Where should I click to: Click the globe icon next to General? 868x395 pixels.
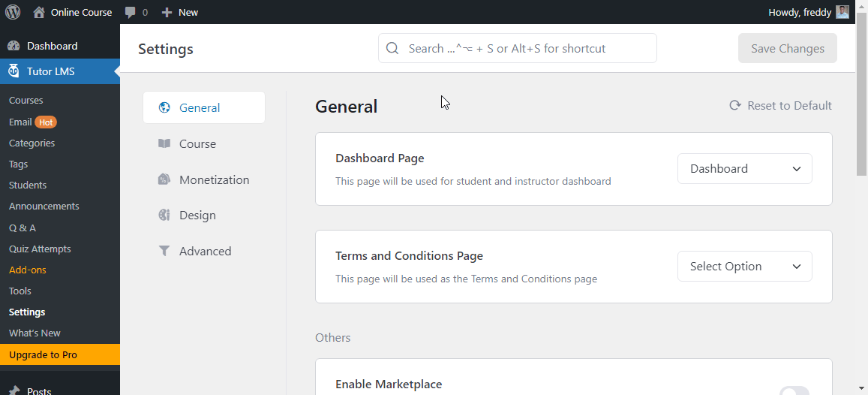(x=164, y=107)
